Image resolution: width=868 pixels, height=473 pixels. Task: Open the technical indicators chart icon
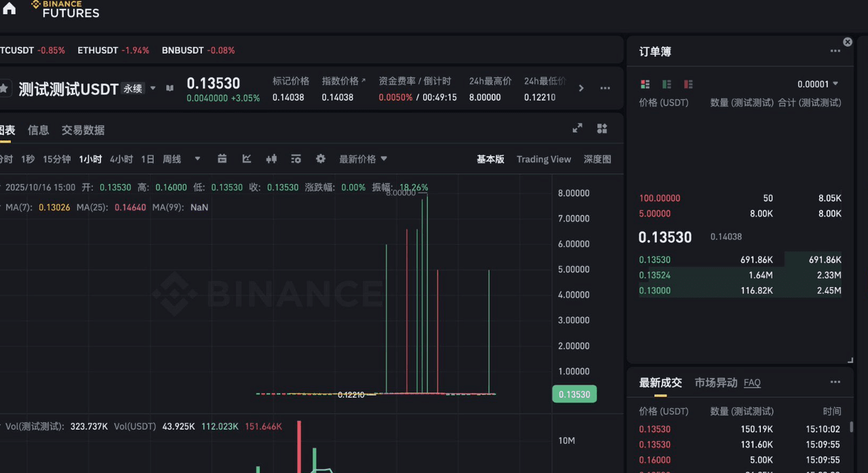(247, 159)
